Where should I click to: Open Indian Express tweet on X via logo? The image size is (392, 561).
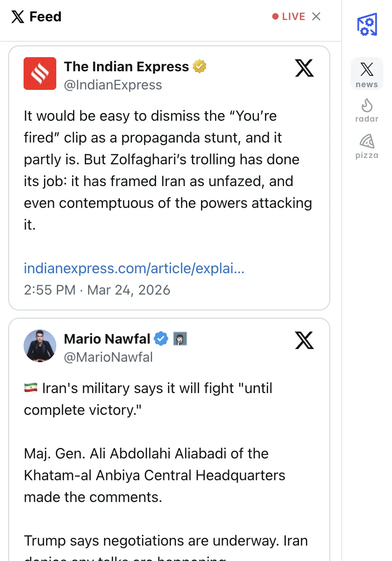click(304, 68)
